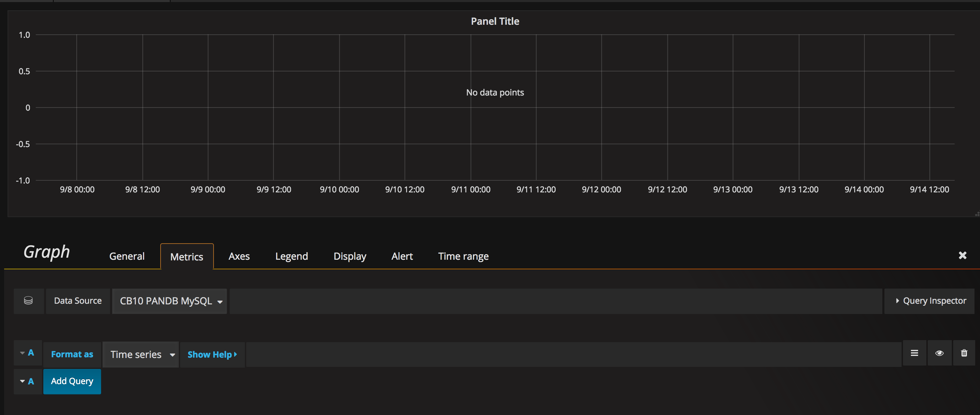Open the Axes tab
Image resolution: width=980 pixels, height=415 pixels.
click(x=239, y=256)
